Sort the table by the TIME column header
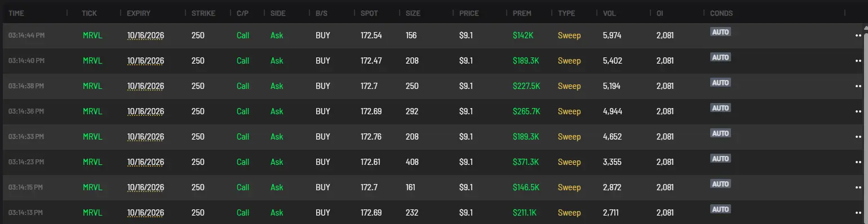This screenshot has width=868, height=224. tap(16, 12)
